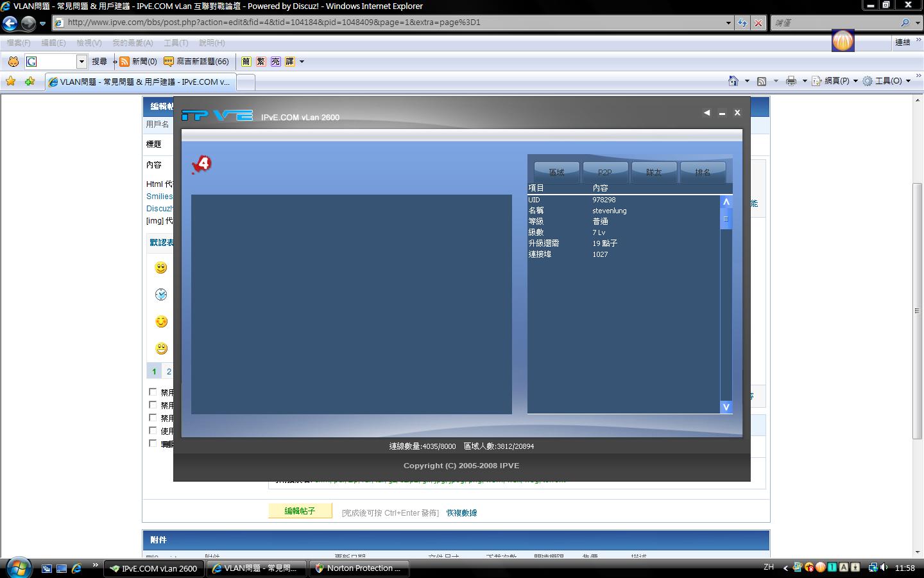The height and width of the screenshot is (578, 924).
Task: Tick the last checkbox in post options
Action: (153, 443)
